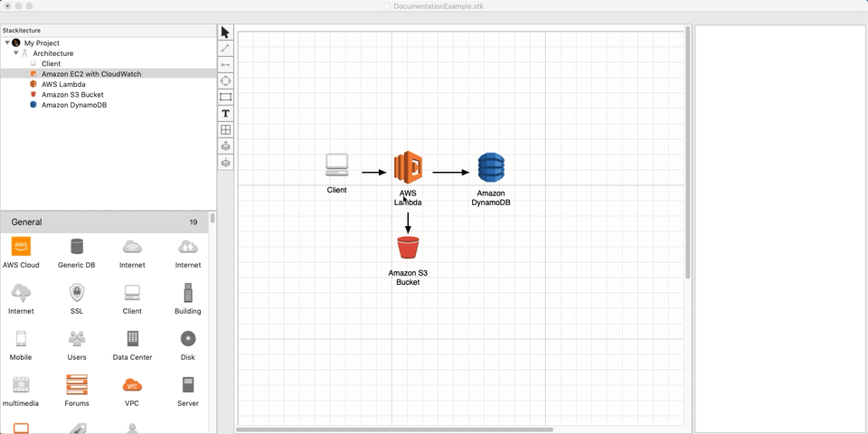Select the connector arrow tool
Screen dimensions: 868x434
tap(225, 65)
